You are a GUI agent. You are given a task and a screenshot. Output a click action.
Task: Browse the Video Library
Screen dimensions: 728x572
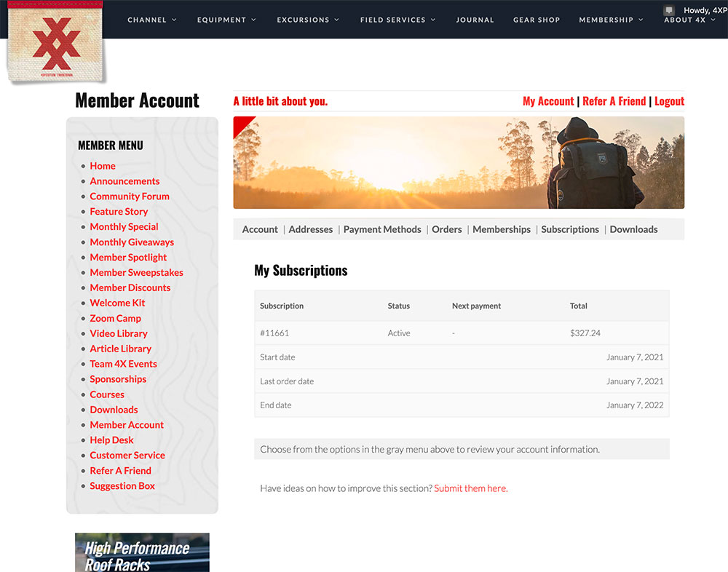pos(119,333)
